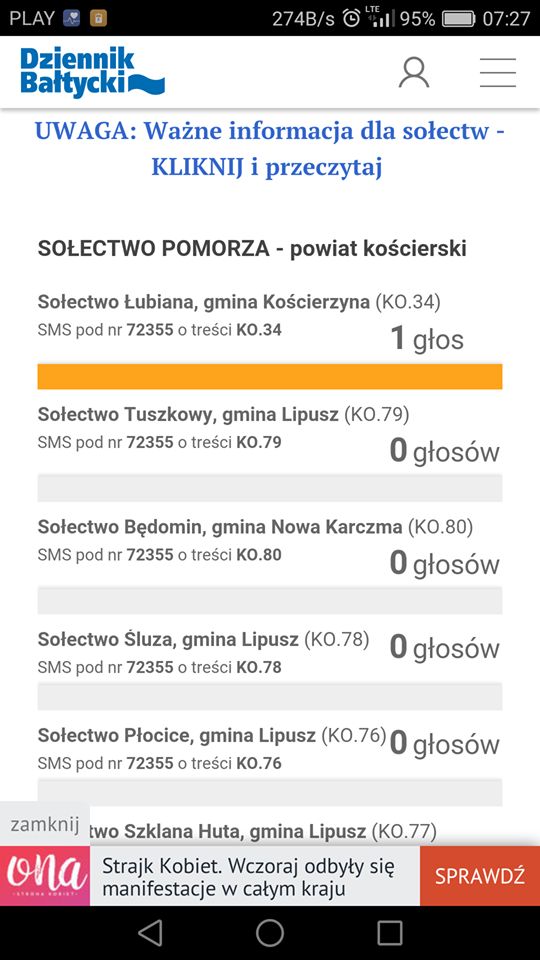Tap the battery status icon
540x960 pixels.
click(x=459, y=18)
